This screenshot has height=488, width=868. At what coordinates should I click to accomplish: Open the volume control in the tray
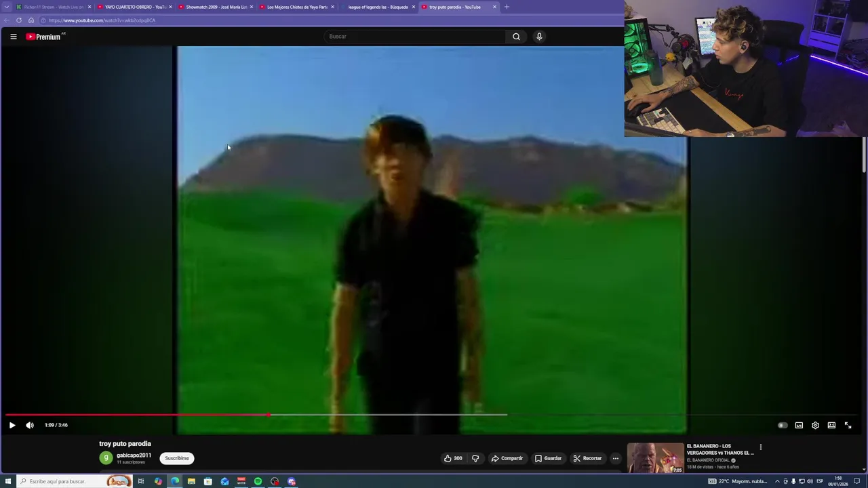tap(810, 481)
